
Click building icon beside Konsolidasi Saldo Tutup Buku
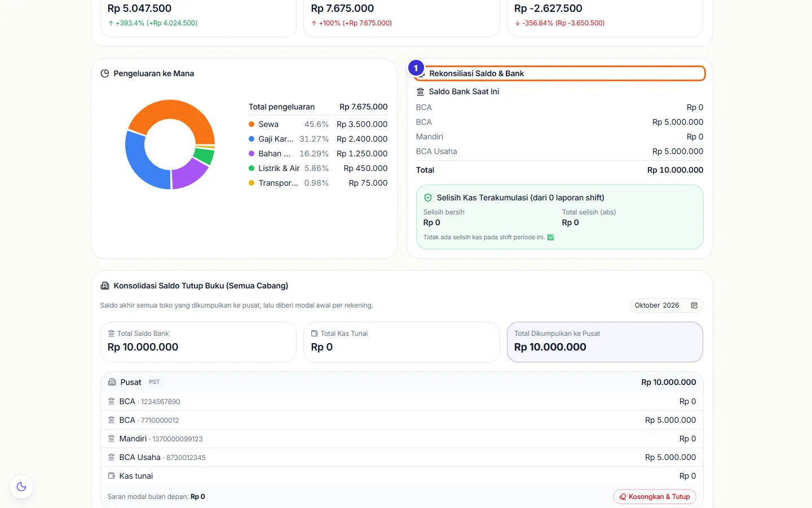pos(105,286)
